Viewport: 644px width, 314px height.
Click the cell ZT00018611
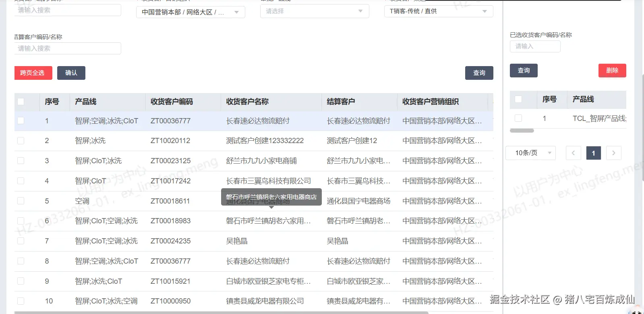point(170,201)
